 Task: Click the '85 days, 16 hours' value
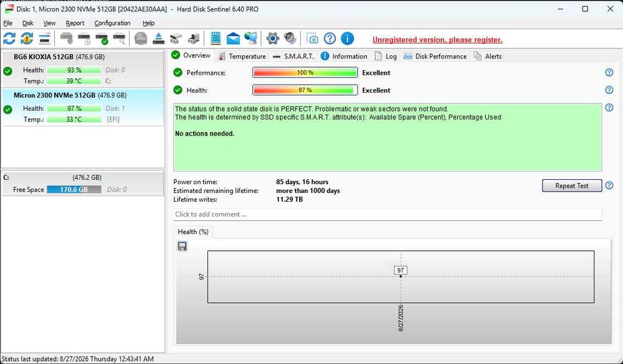pyautogui.click(x=302, y=182)
